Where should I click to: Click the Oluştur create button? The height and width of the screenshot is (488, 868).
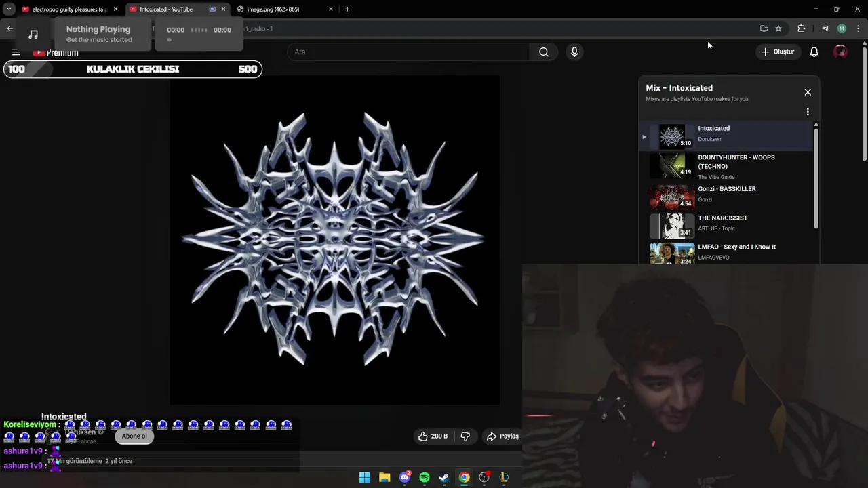[777, 52]
